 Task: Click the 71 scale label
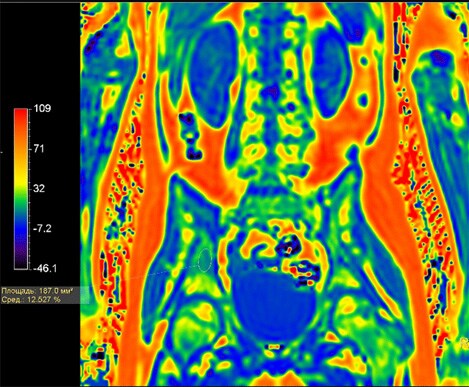tap(39, 148)
